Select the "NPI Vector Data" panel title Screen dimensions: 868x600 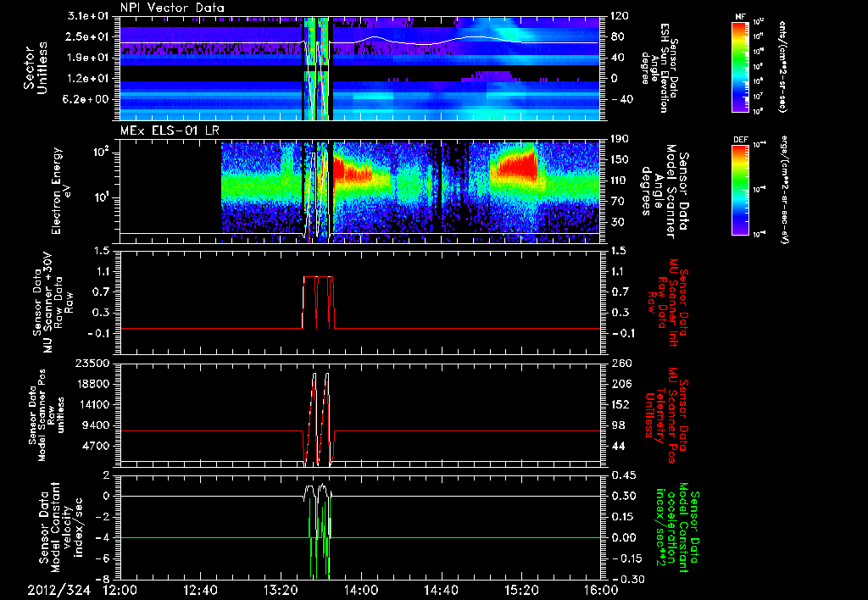tap(172, 8)
